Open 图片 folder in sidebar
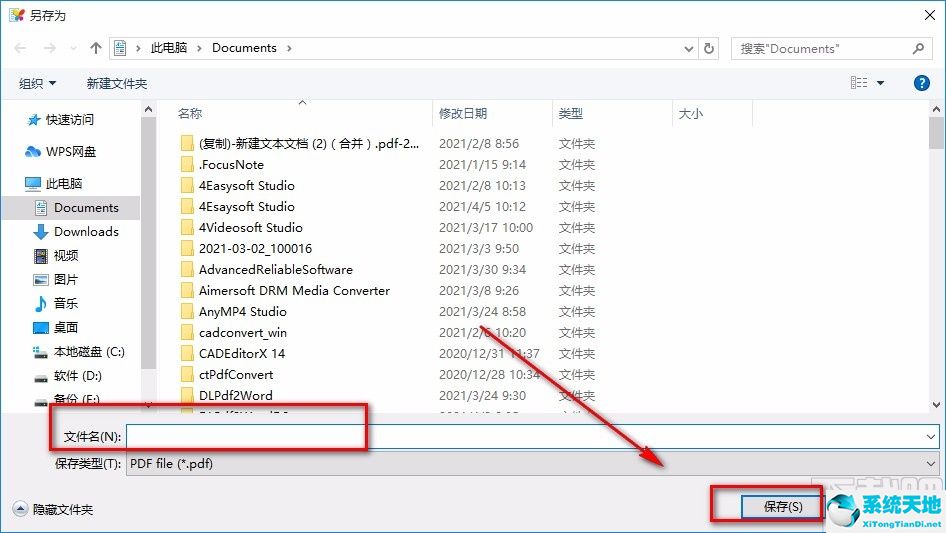The width and height of the screenshot is (946, 533). coord(56,279)
